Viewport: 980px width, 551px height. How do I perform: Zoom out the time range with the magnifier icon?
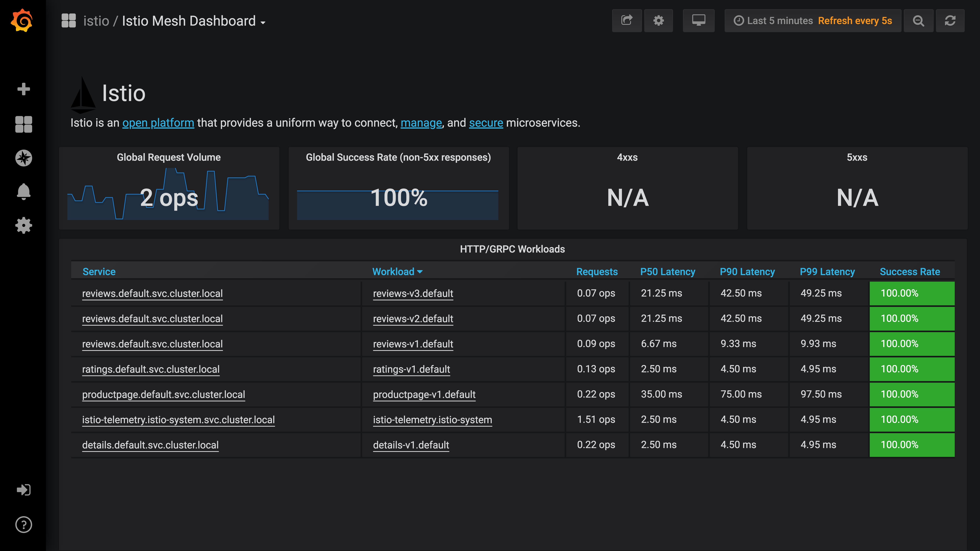pyautogui.click(x=918, y=20)
